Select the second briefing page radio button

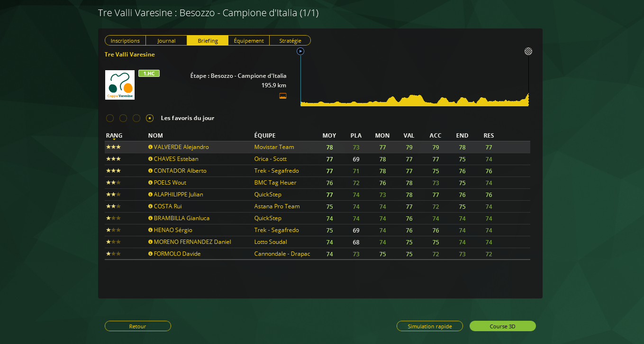click(x=123, y=118)
